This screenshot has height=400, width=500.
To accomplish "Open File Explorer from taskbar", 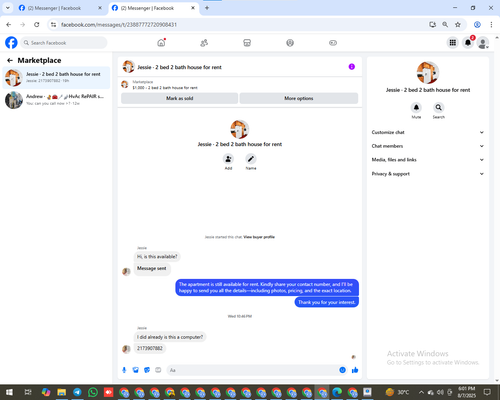I will coord(61,392).
